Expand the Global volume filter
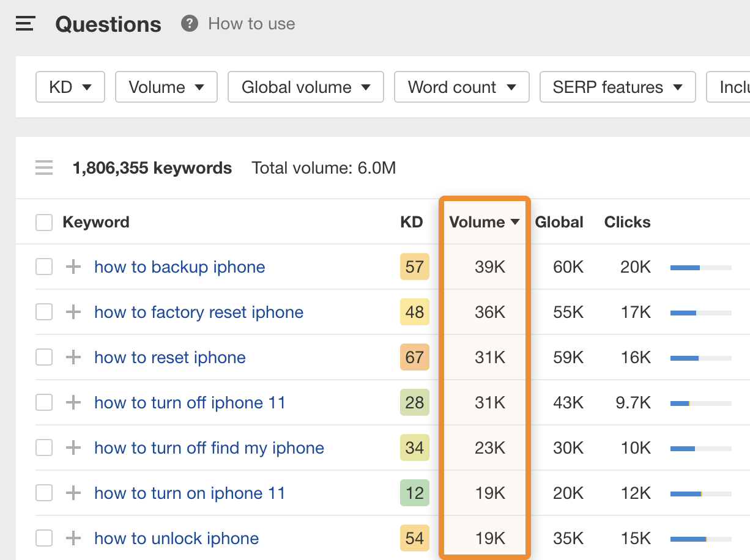750x560 pixels. (306, 87)
